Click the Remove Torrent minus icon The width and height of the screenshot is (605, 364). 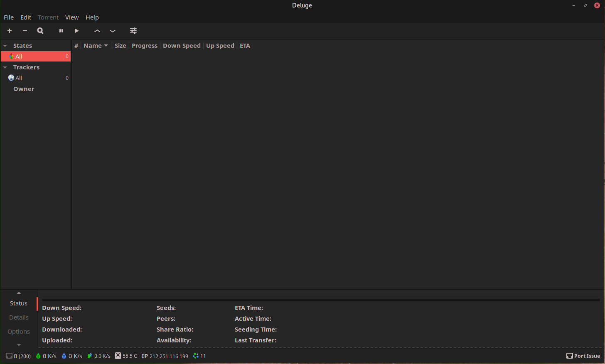(x=25, y=31)
